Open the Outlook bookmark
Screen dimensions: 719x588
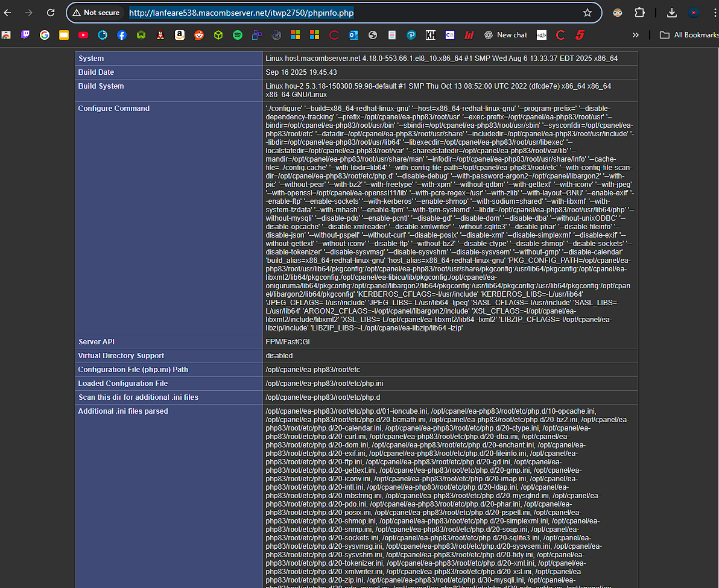(353, 35)
